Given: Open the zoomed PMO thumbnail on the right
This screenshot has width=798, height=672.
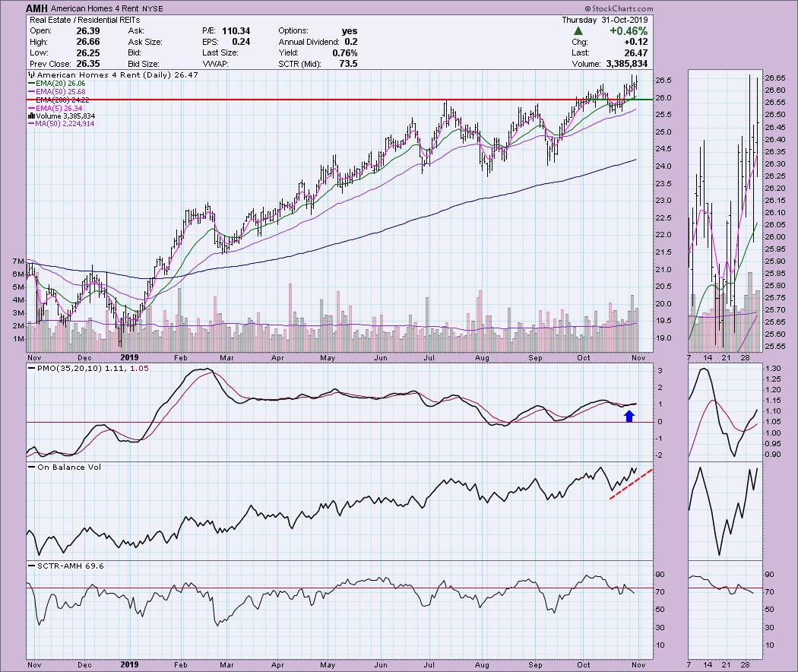Looking at the screenshot, I should tap(725, 411).
